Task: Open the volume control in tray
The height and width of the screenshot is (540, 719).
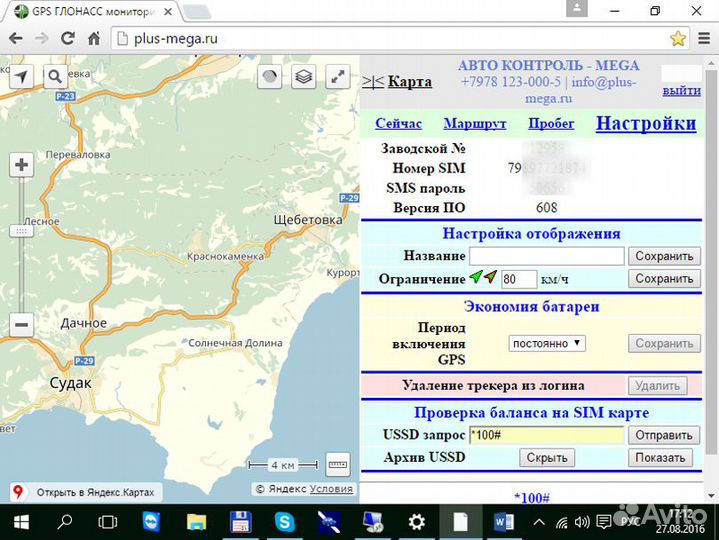Action: [x=582, y=522]
